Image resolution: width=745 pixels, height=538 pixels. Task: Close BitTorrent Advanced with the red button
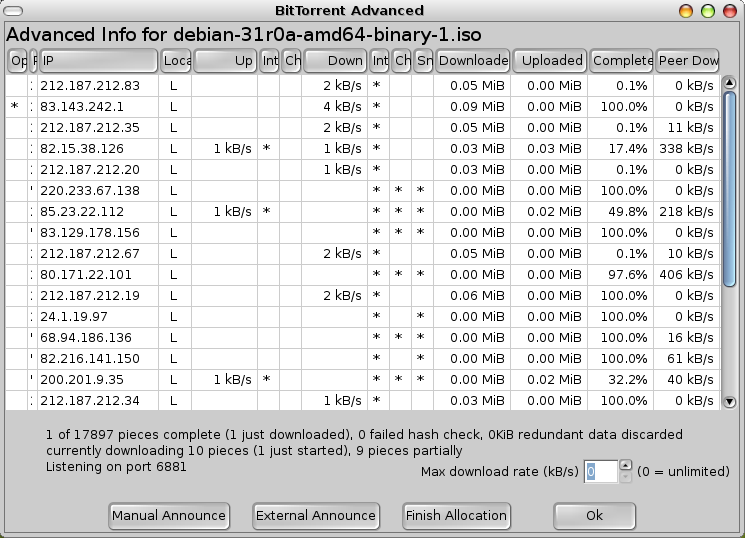coord(730,10)
